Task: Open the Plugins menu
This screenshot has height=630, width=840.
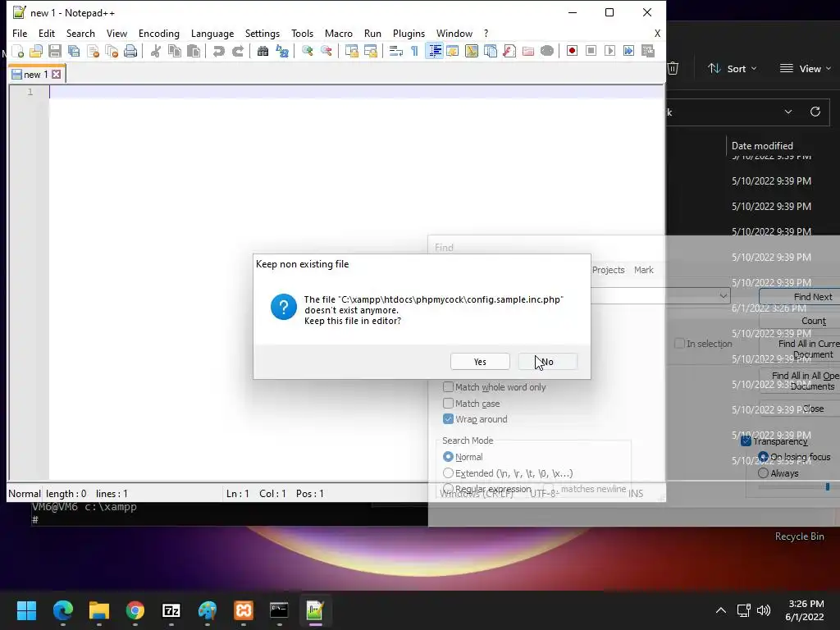Action: click(x=409, y=33)
